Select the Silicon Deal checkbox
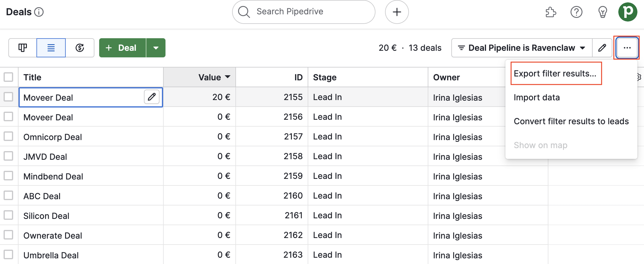Viewport: 644px width, 264px height. pos(8,215)
